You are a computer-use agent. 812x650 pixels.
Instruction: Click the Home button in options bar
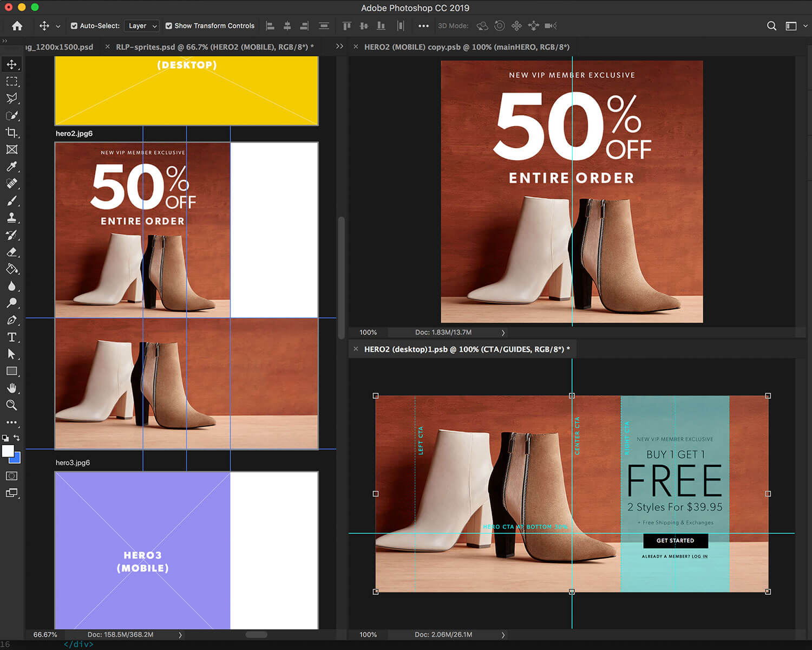(x=17, y=25)
